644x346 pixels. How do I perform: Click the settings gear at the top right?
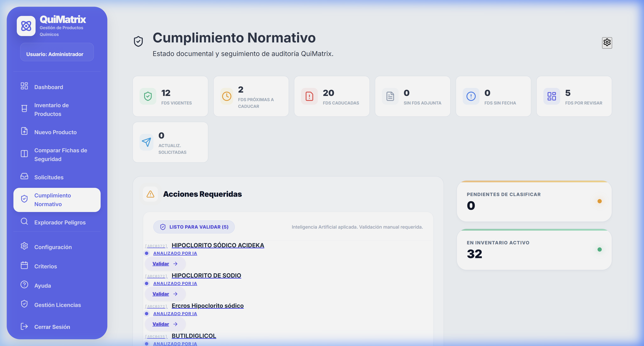click(x=607, y=43)
